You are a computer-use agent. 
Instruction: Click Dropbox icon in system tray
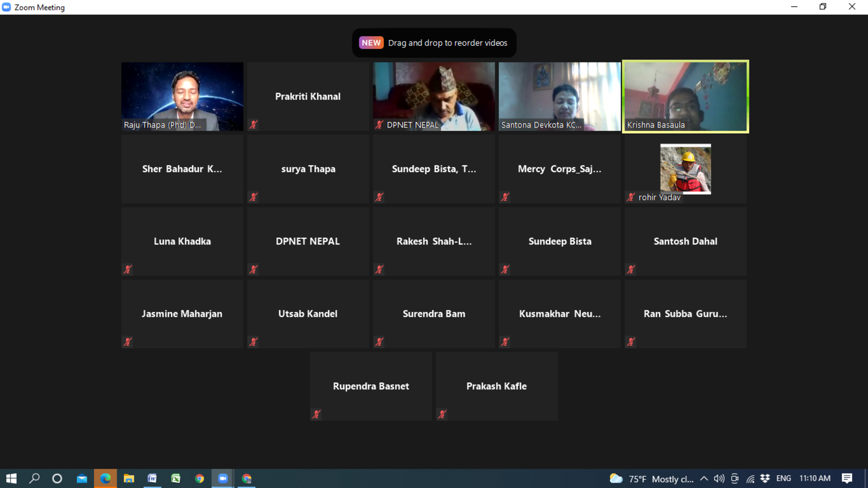(765, 478)
